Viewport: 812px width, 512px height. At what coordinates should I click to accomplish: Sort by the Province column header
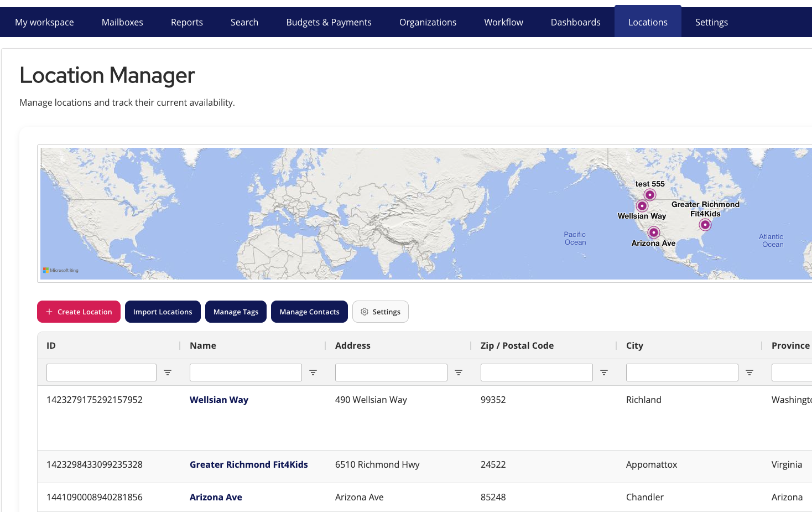coord(790,345)
